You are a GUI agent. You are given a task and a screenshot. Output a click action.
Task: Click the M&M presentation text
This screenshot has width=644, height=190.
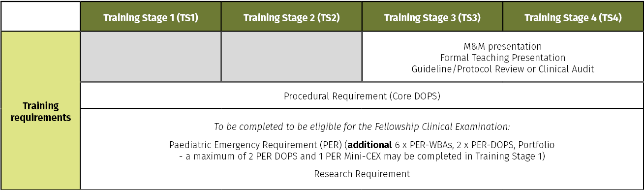tap(502, 47)
